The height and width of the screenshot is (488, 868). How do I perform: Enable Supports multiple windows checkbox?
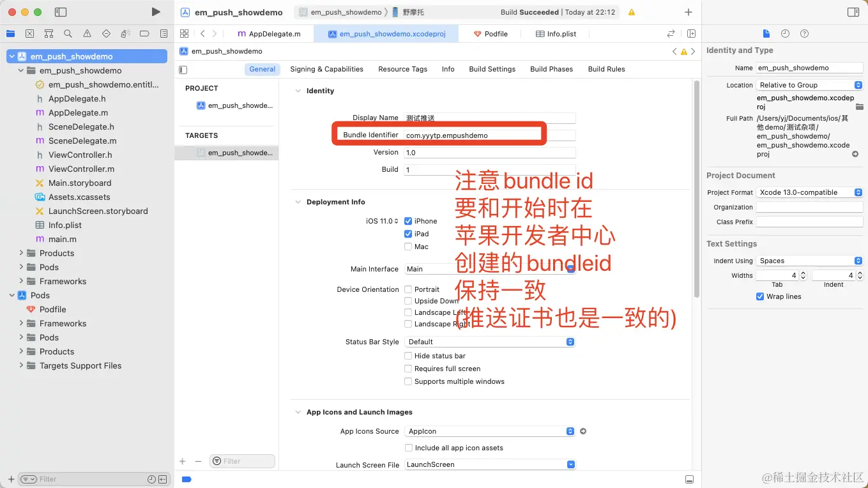(408, 381)
